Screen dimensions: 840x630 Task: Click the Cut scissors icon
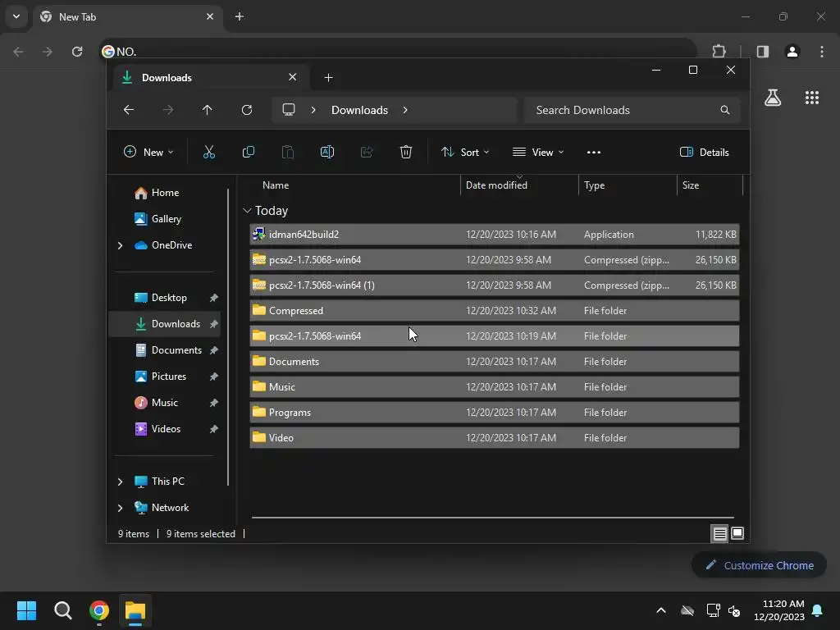tap(209, 152)
